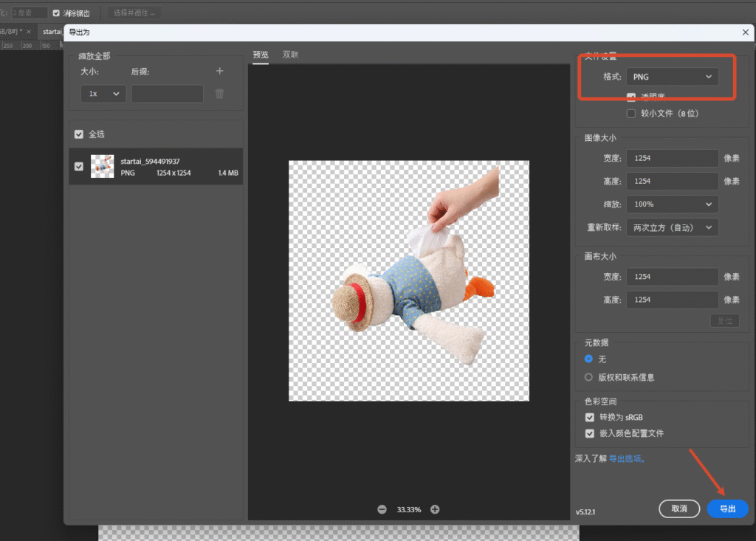Close the document tab in background Photoshop window
Viewport: 756px width, 541px height.
29,31
